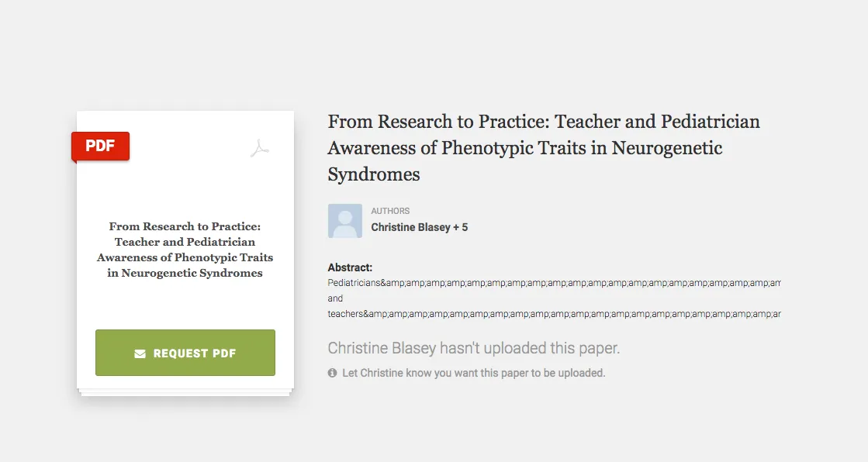Click the word 'and' in abstract

[335, 298]
